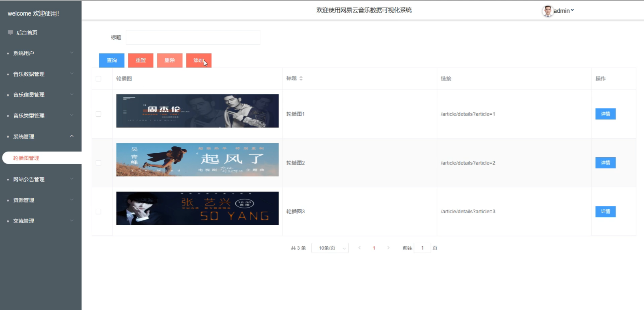The height and width of the screenshot is (310, 644).
Task: Click the 重置 reset button
Action: coord(140,60)
